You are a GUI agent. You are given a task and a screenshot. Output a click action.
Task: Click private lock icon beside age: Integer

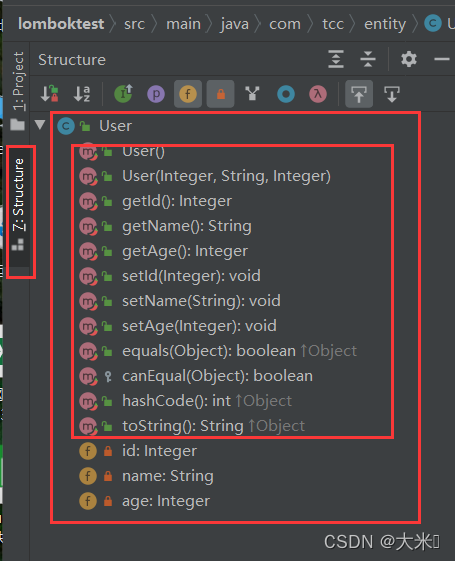(x=108, y=501)
